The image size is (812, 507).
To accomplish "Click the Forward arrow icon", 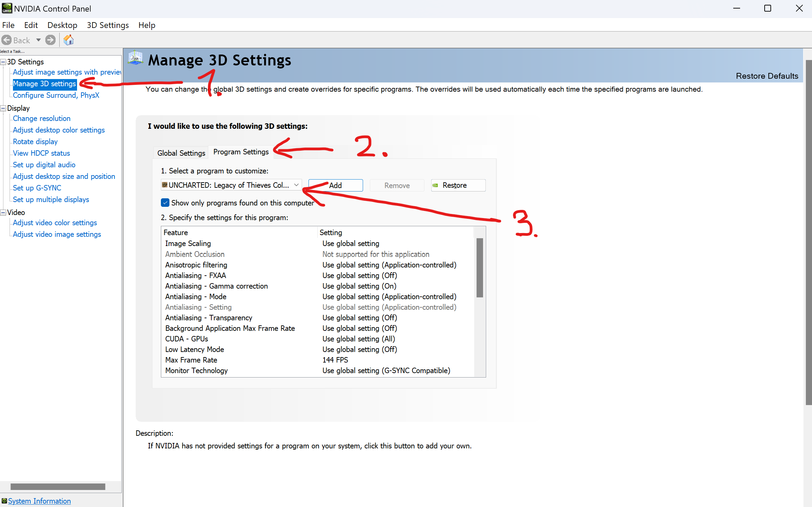I will (x=50, y=40).
